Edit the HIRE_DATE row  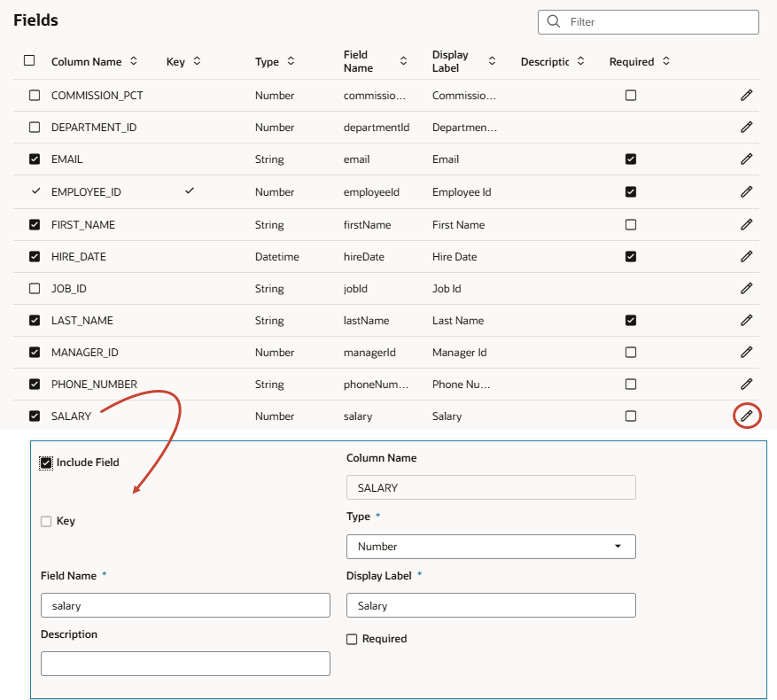746,256
